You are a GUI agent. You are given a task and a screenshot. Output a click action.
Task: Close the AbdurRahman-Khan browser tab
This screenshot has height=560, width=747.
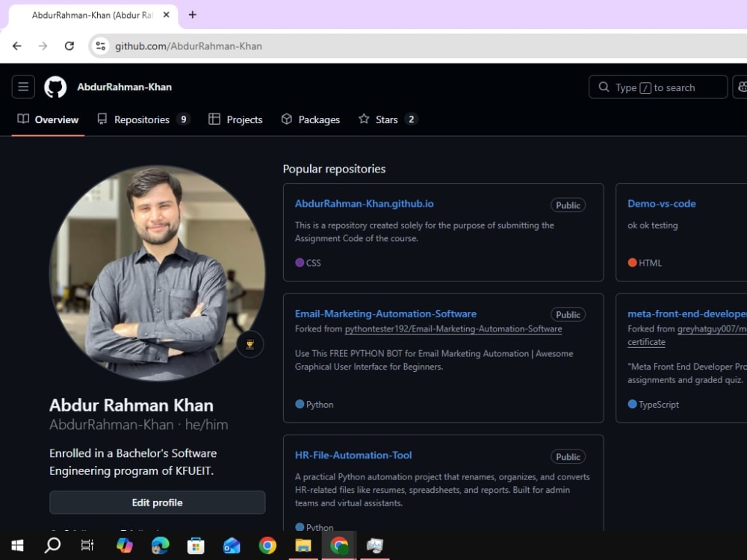pyautogui.click(x=167, y=15)
